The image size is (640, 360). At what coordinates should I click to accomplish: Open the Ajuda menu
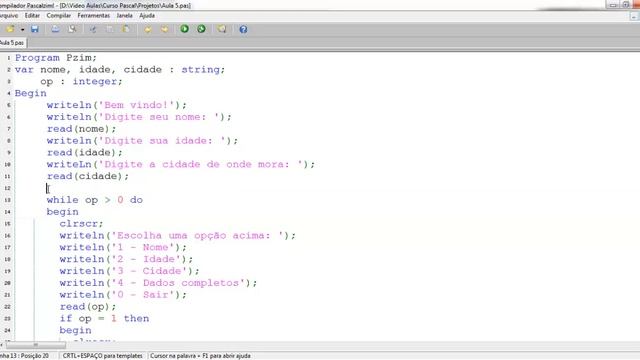click(147, 16)
